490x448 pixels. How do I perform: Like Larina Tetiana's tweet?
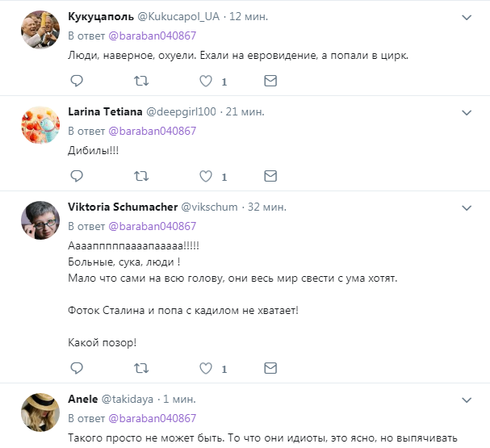(206, 175)
